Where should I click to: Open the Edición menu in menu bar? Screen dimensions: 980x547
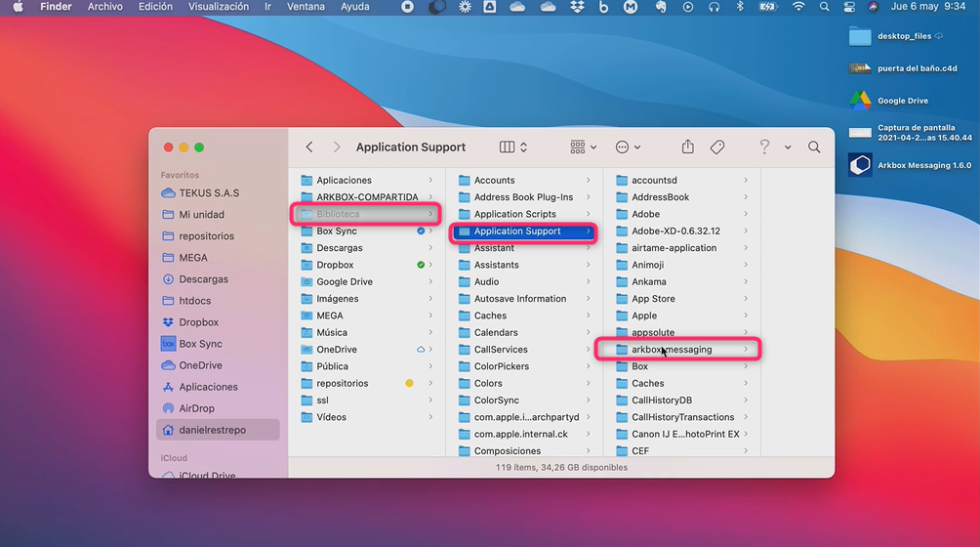[155, 7]
